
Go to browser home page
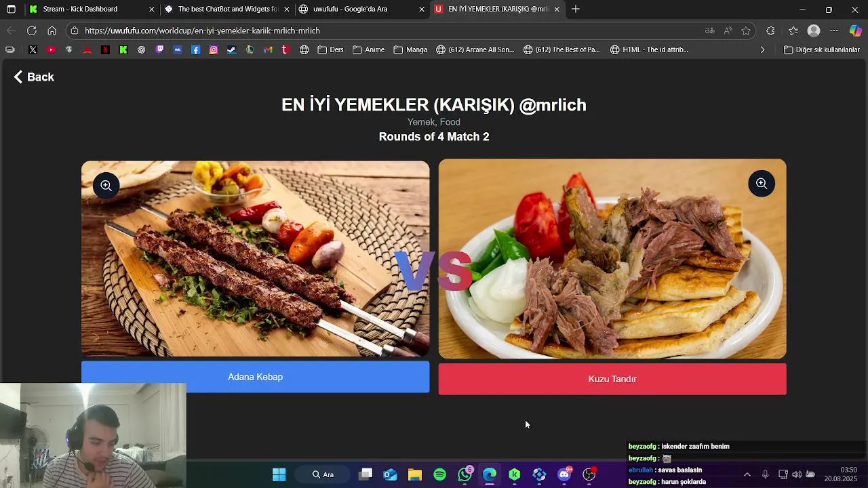[x=52, y=30]
